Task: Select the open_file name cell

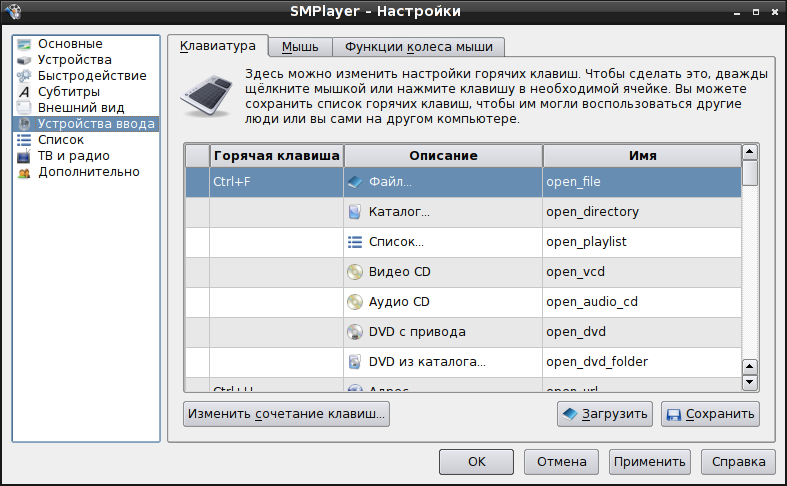Action: [642, 182]
